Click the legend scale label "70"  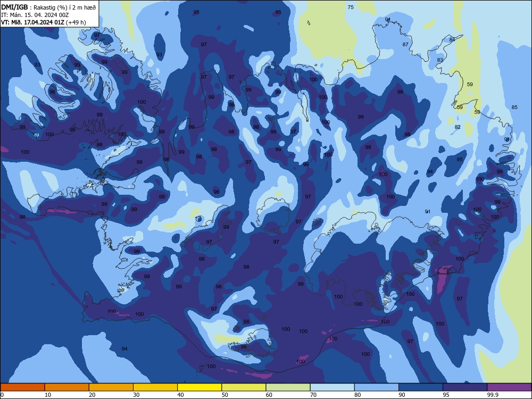click(x=313, y=395)
